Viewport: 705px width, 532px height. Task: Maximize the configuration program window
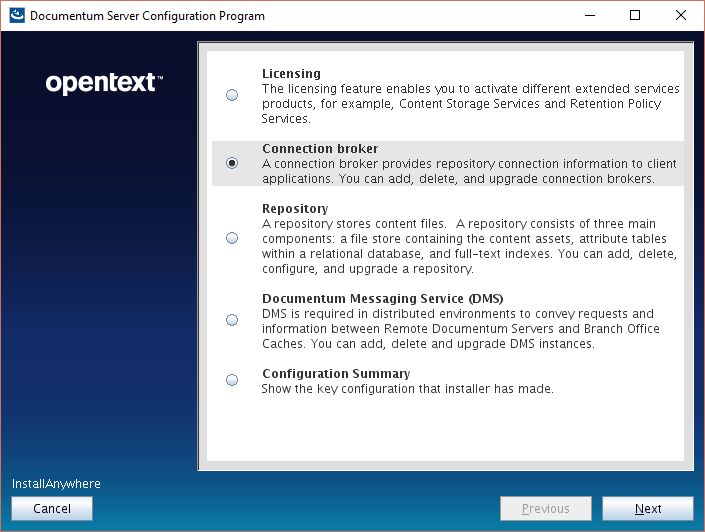[x=635, y=16]
